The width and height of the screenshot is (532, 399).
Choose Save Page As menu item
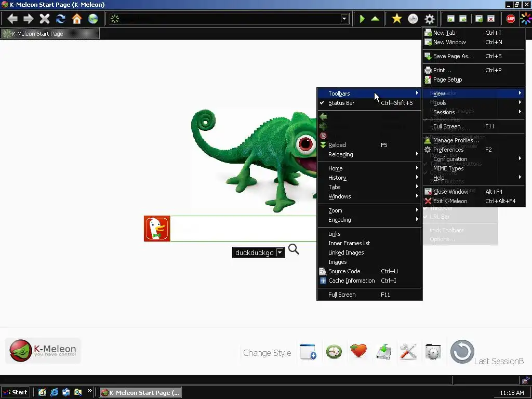click(474, 56)
